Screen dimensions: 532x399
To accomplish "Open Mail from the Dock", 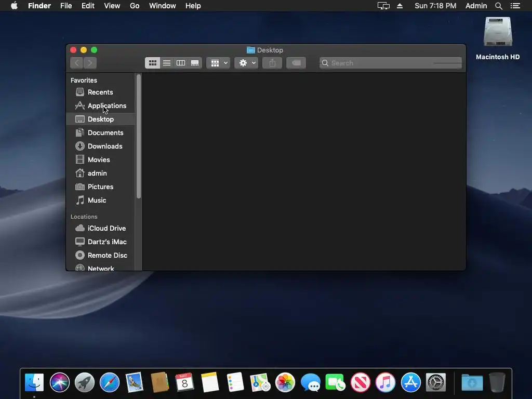I will pyautogui.click(x=135, y=382).
